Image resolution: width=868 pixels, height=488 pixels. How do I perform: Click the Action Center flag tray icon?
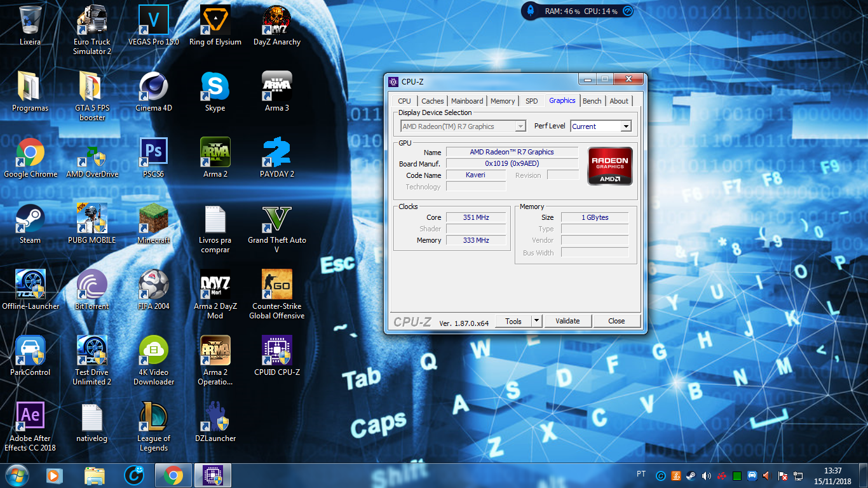pos(783,475)
